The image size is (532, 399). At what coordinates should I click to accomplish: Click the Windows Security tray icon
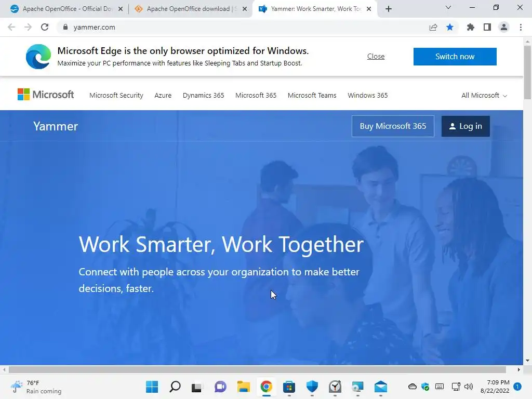[425, 387]
